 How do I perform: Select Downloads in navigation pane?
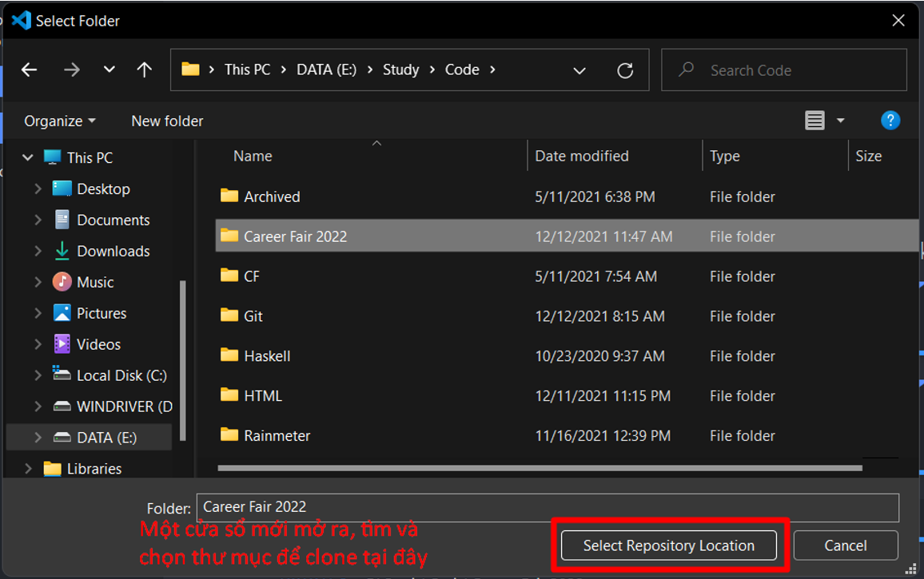(114, 251)
